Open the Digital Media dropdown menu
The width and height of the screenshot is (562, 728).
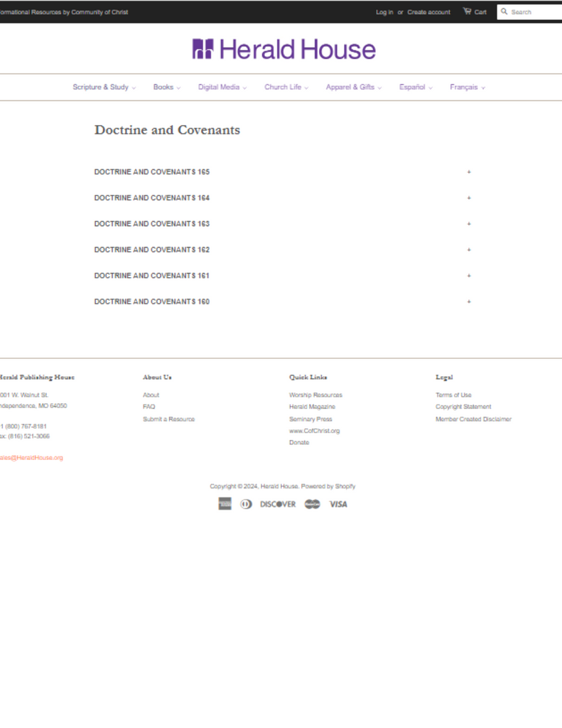tap(222, 87)
